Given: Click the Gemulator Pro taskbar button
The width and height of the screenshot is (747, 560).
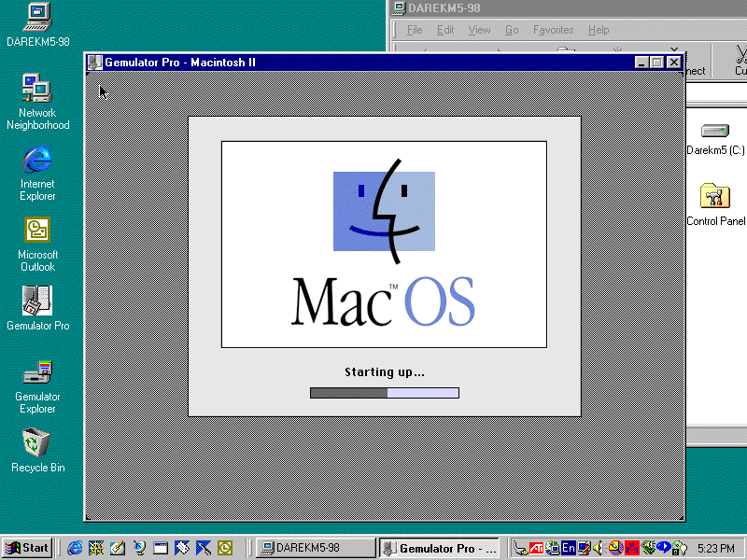Looking at the screenshot, I should tap(441, 548).
